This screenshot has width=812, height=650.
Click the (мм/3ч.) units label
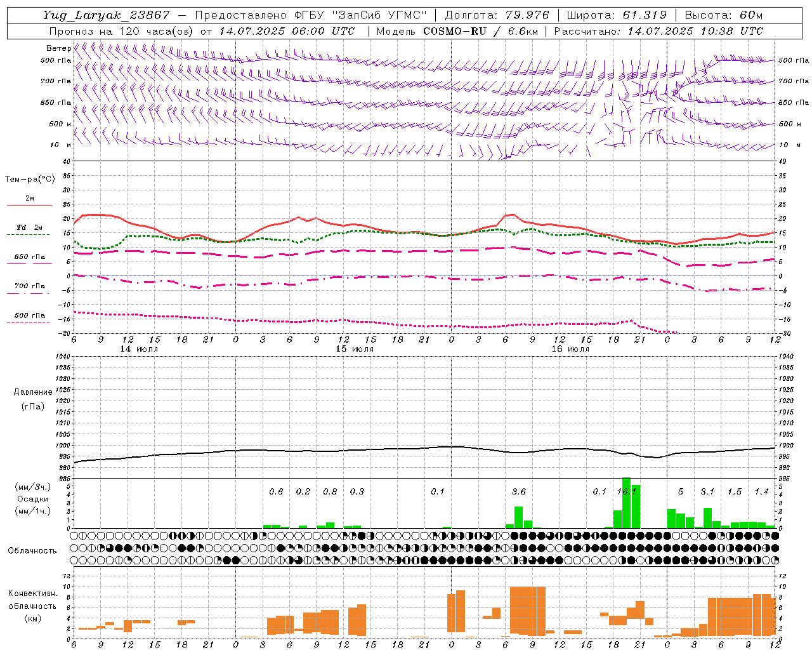click(32, 487)
